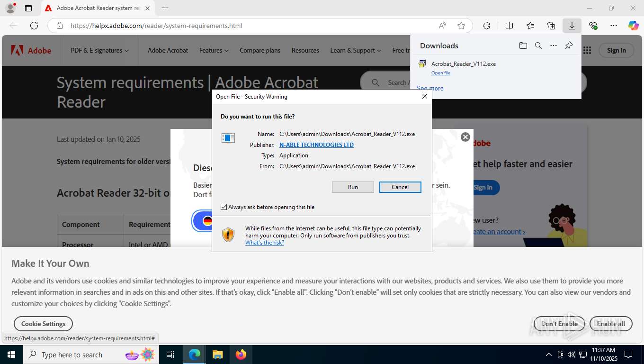644x364 pixels.
Task: Open Cookie Settings button
Action: click(43, 324)
